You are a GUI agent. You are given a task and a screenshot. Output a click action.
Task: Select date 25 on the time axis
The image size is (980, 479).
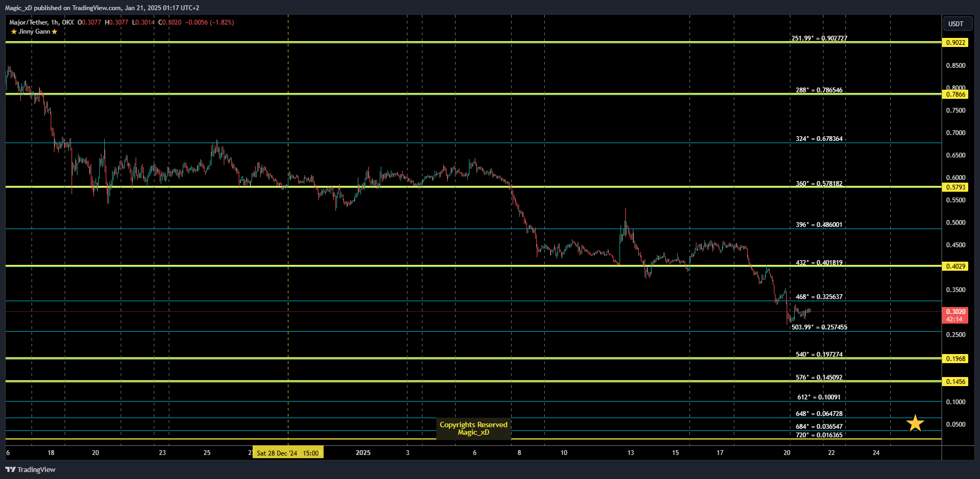click(207, 453)
